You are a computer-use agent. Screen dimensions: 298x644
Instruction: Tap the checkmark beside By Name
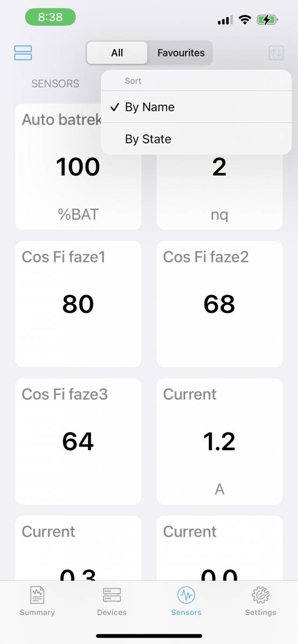point(114,107)
